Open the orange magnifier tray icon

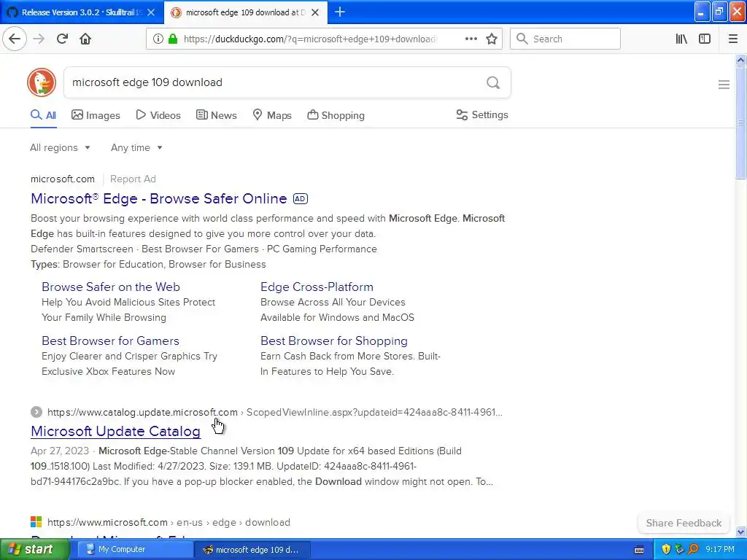click(693, 549)
